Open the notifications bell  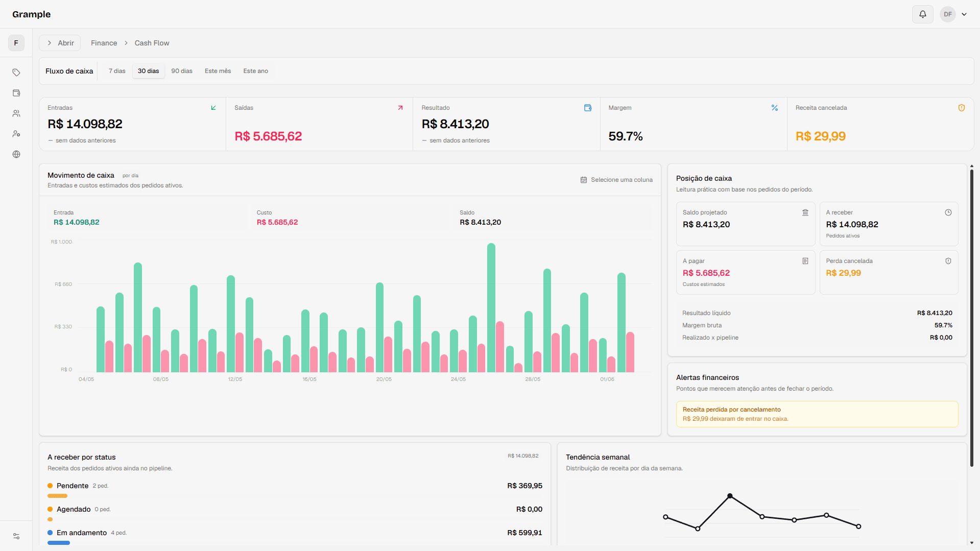tap(922, 14)
